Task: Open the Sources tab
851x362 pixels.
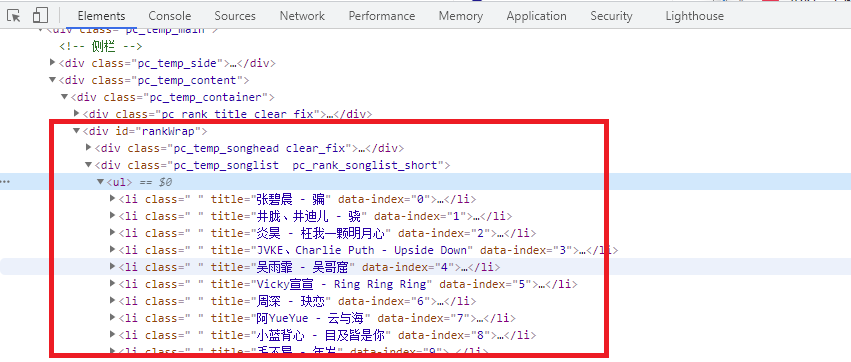Action: coord(235,16)
